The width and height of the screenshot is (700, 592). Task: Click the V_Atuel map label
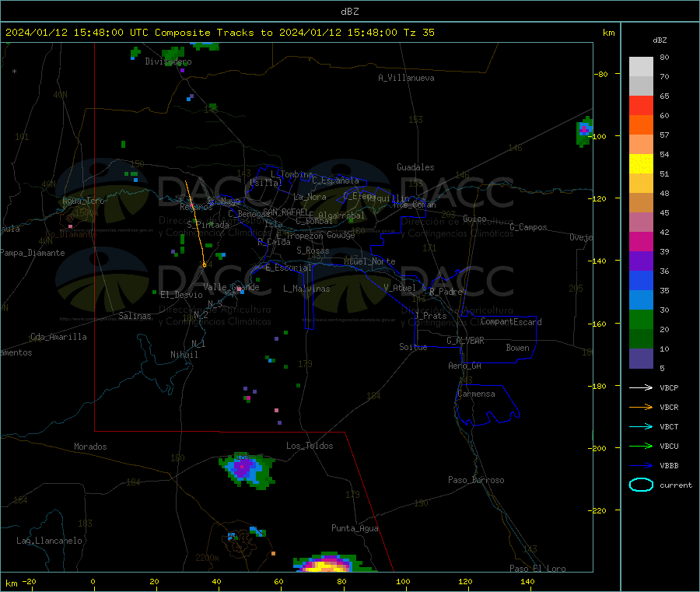pyautogui.click(x=400, y=288)
